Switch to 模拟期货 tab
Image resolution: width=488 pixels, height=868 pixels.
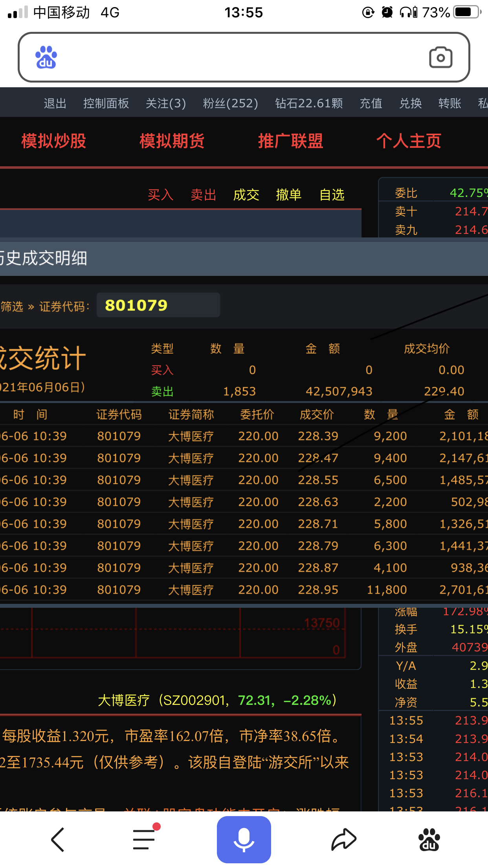[x=172, y=141]
